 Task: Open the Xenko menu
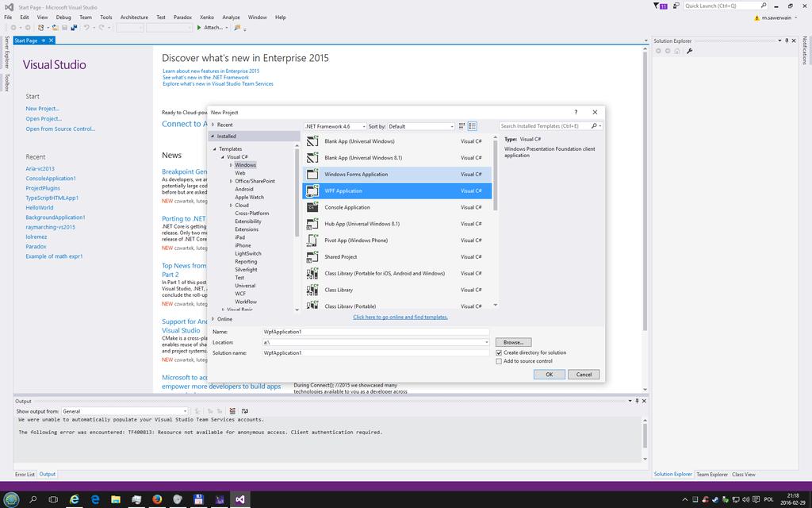pos(207,17)
